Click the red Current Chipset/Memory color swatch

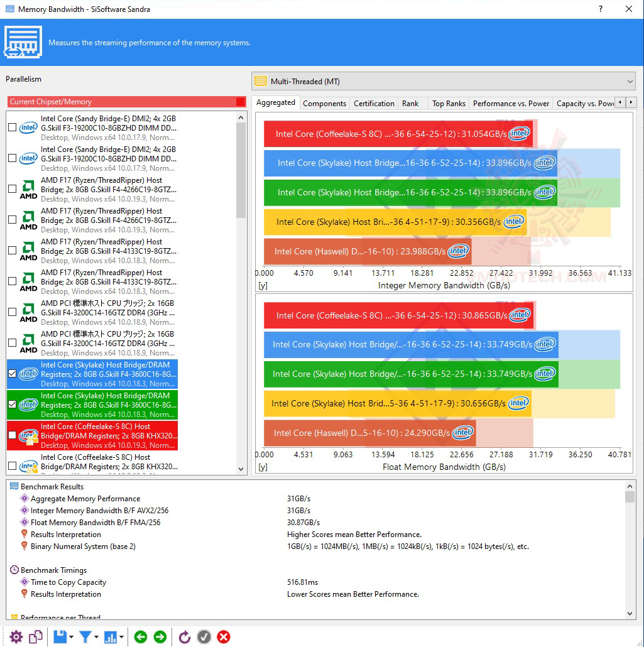point(241,102)
